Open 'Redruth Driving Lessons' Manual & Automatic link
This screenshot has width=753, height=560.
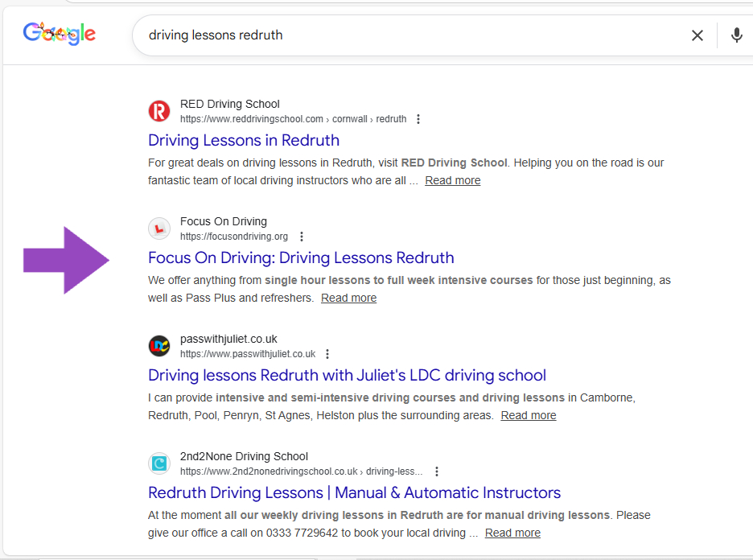click(354, 492)
